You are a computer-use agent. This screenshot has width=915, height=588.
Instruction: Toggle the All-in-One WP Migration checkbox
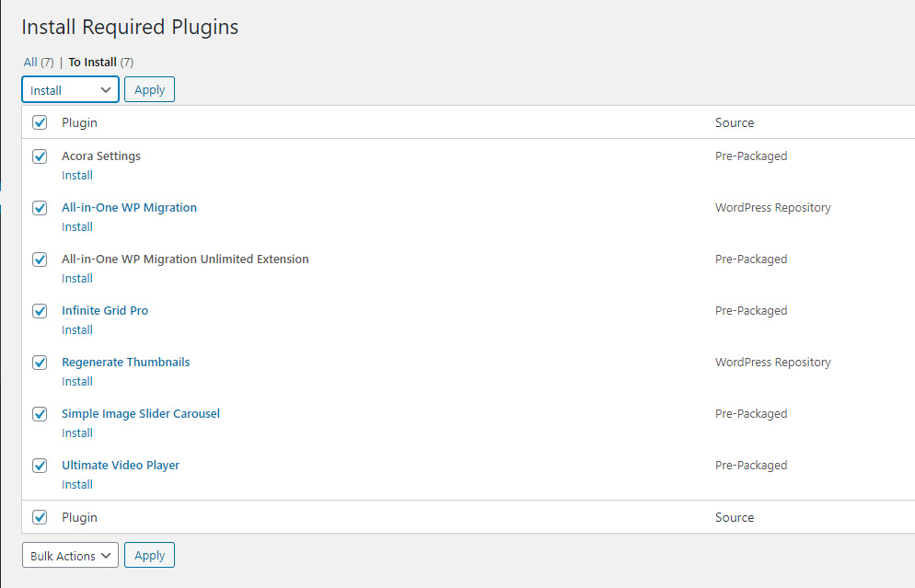click(40, 208)
